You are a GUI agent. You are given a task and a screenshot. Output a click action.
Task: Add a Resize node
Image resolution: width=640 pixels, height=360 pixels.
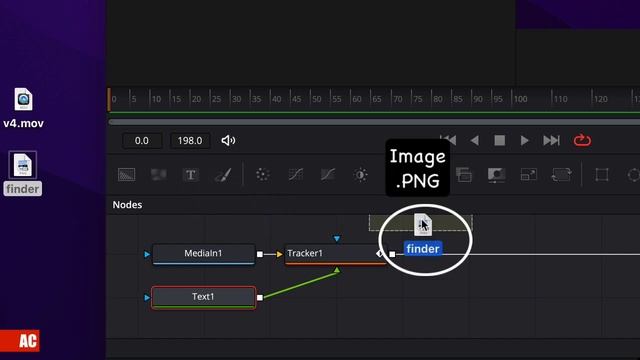coord(529,175)
